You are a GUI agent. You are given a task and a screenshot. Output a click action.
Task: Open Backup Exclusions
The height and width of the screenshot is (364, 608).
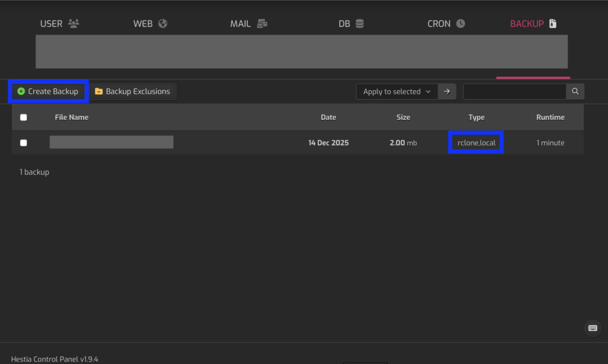pyautogui.click(x=132, y=91)
